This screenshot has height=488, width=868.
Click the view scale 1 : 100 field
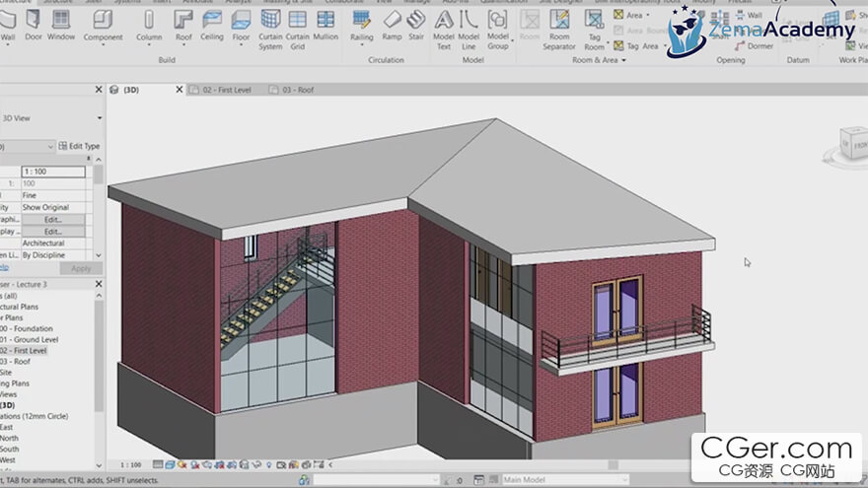click(x=54, y=172)
